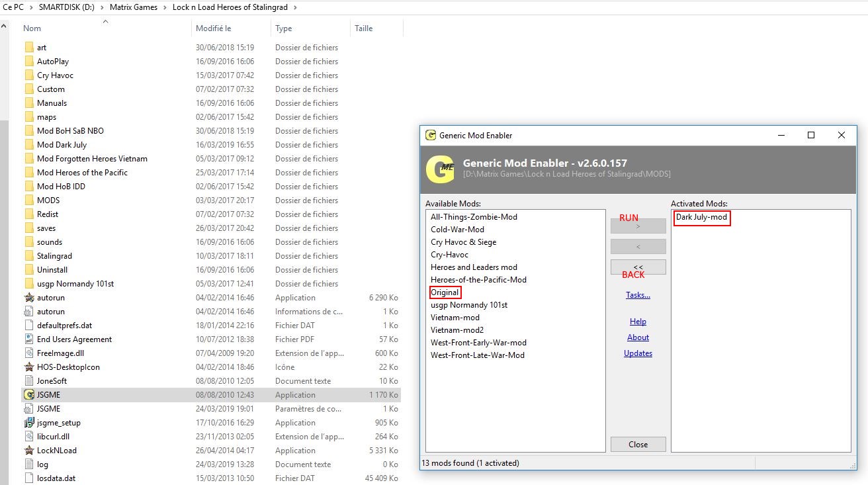The height and width of the screenshot is (485, 868).
Task: Select the Mod Heroes of the Pacific folder name
Action: 82,172
